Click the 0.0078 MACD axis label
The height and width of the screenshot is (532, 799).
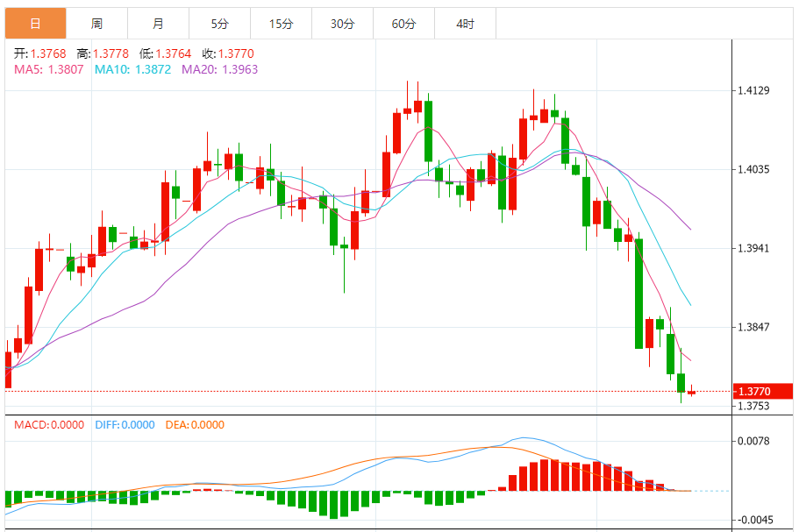(x=754, y=441)
